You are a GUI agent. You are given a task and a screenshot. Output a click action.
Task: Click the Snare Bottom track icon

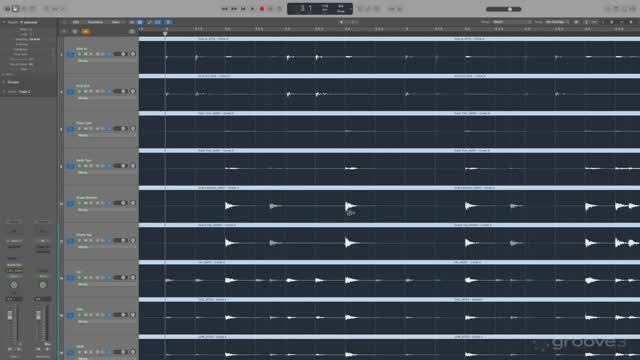71,203
